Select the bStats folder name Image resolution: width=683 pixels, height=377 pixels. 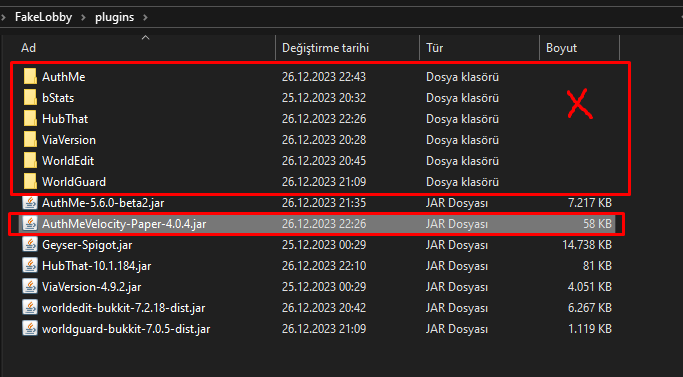[58, 98]
